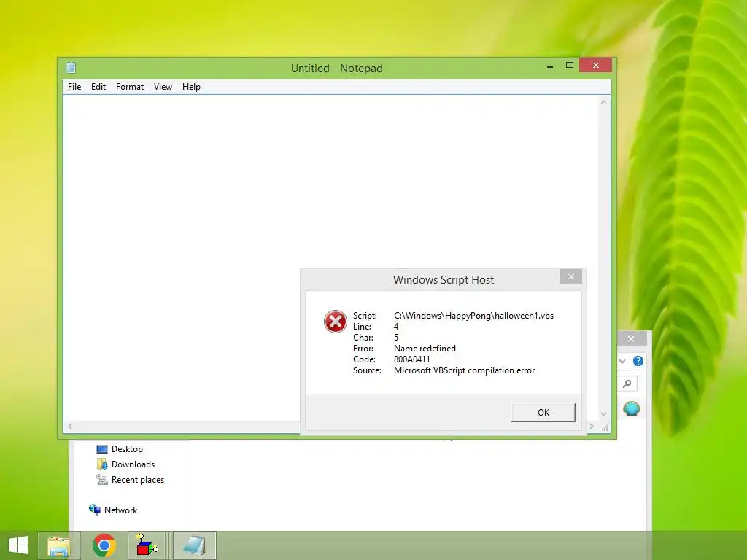Viewport: 747px width, 560px height.
Task: Close the background Explorer window
Action: (x=631, y=338)
